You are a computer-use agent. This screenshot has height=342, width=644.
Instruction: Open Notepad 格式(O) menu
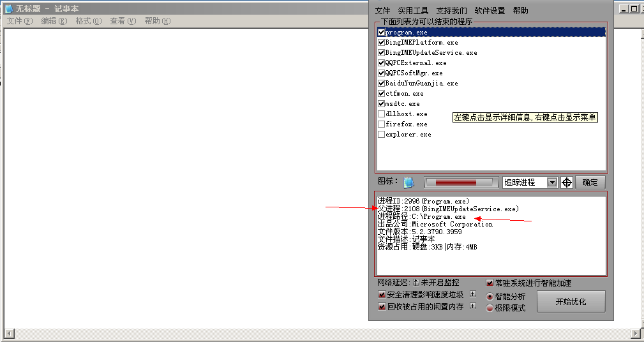pos(88,21)
